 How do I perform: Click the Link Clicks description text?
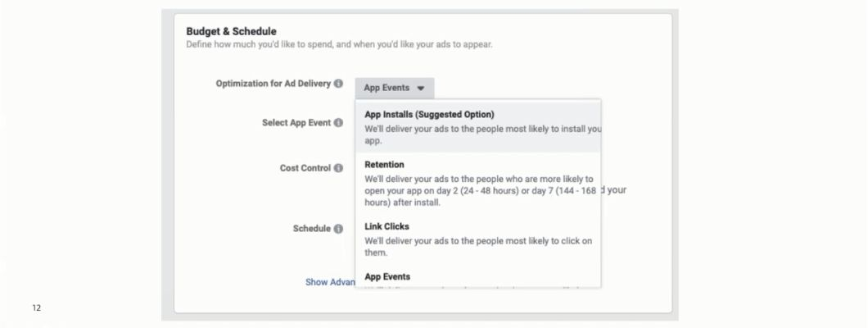(478, 247)
